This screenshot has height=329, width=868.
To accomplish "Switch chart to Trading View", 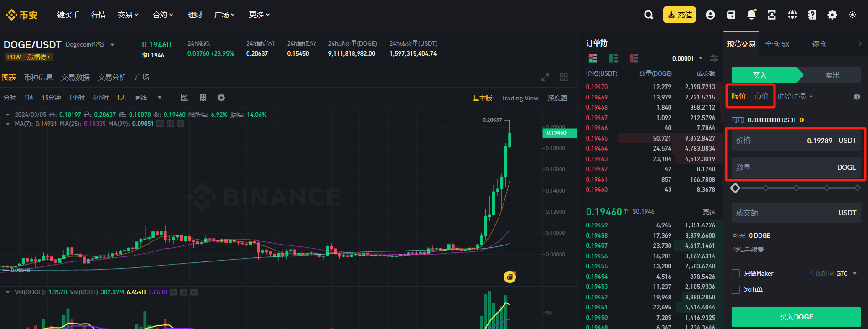I will (x=520, y=98).
